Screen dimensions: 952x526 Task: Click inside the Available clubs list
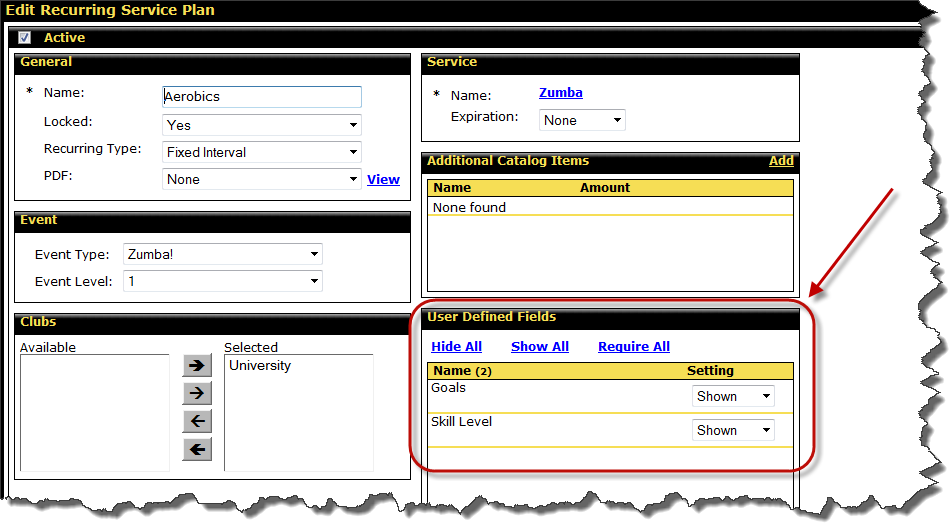point(95,413)
